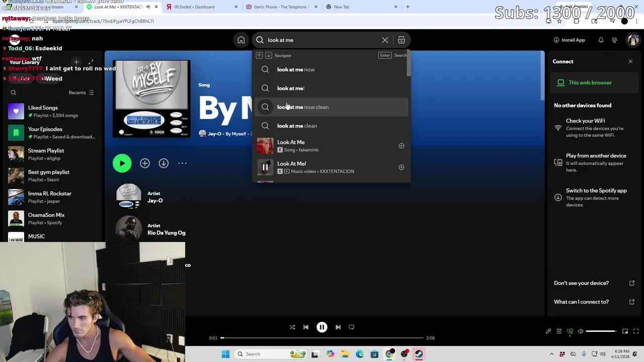The height and width of the screenshot is (362, 644).
Task: Open the miniplayer icon
Action: tap(625, 331)
